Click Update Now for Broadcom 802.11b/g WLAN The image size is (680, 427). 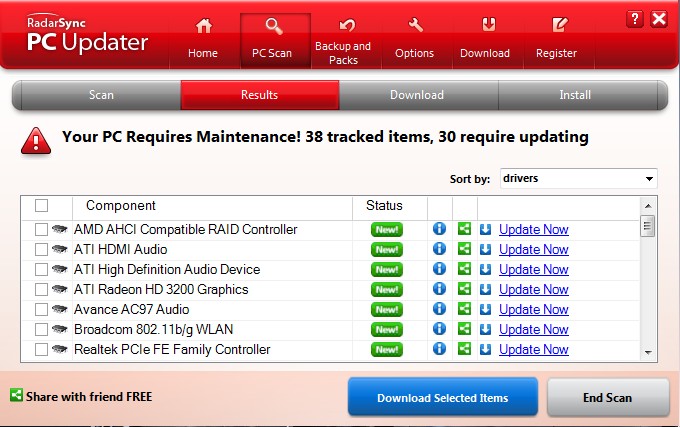coord(533,329)
